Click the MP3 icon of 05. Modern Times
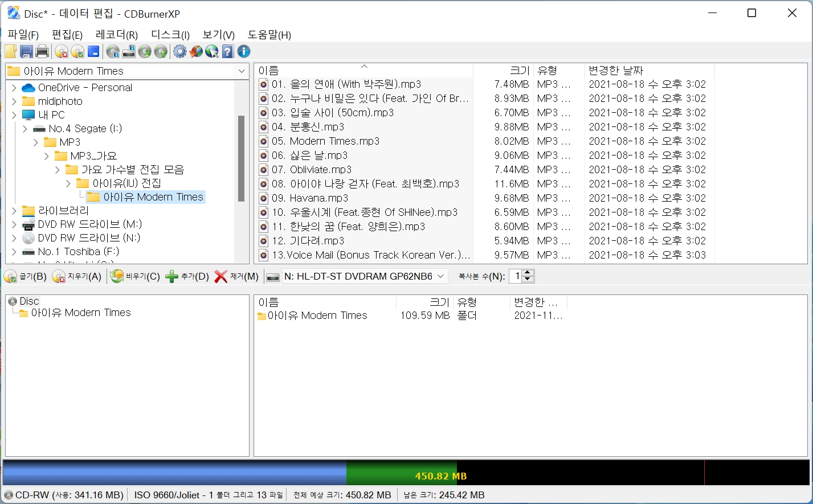 tap(264, 141)
